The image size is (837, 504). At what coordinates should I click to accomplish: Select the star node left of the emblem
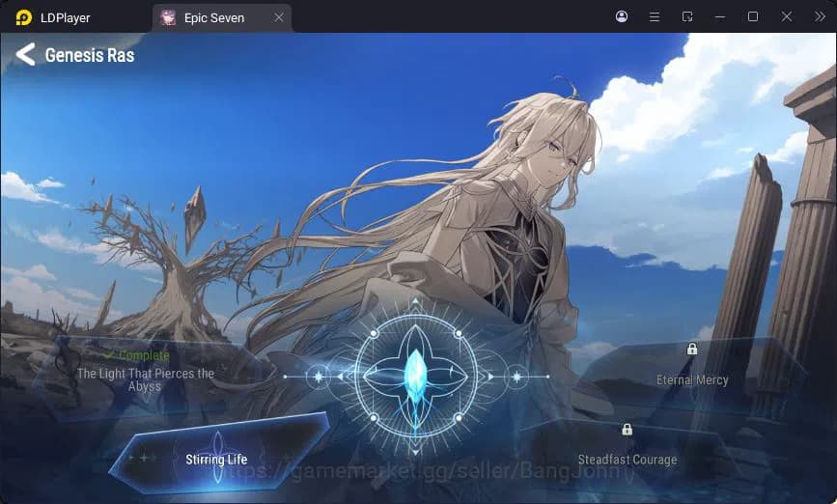(x=318, y=376)
